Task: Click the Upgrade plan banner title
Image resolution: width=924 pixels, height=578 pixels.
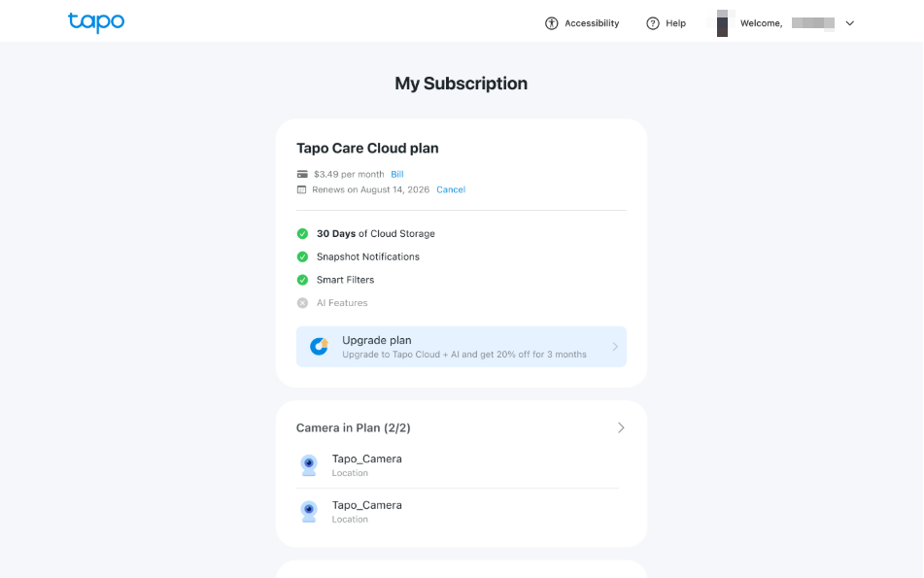Action: (x=377, y=341)
